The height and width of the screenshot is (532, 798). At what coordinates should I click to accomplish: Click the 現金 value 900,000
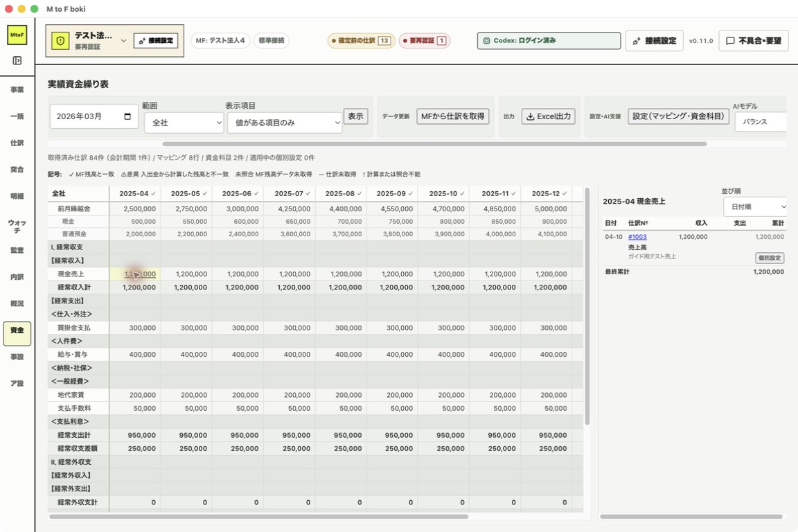click(x=553, y=222)
